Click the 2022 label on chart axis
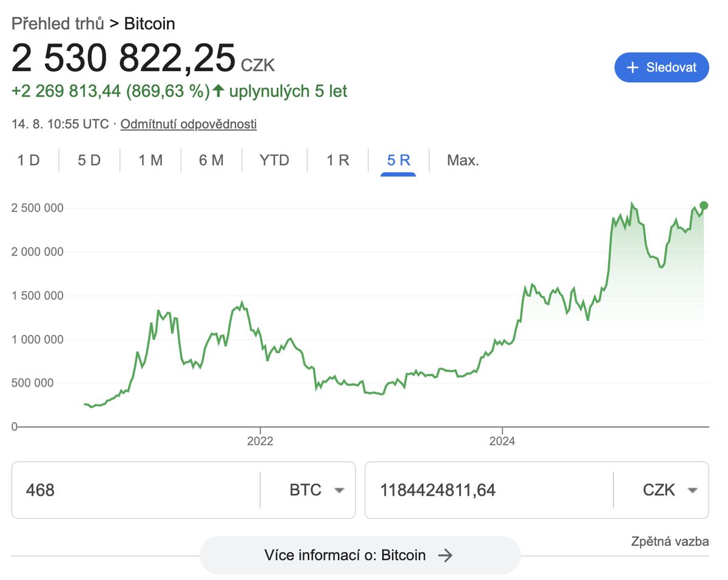The image size is (728, 580). (260, 441)
